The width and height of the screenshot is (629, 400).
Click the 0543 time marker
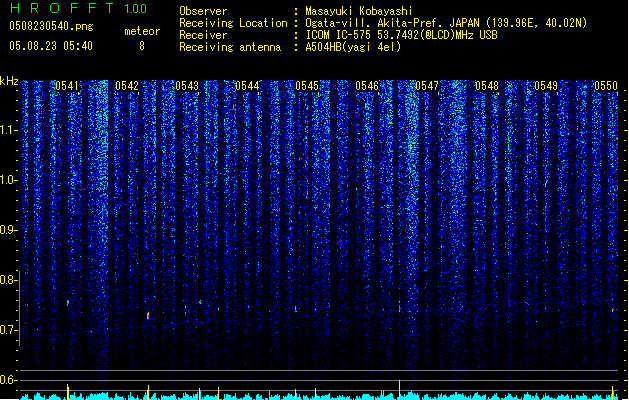[187, 86]
